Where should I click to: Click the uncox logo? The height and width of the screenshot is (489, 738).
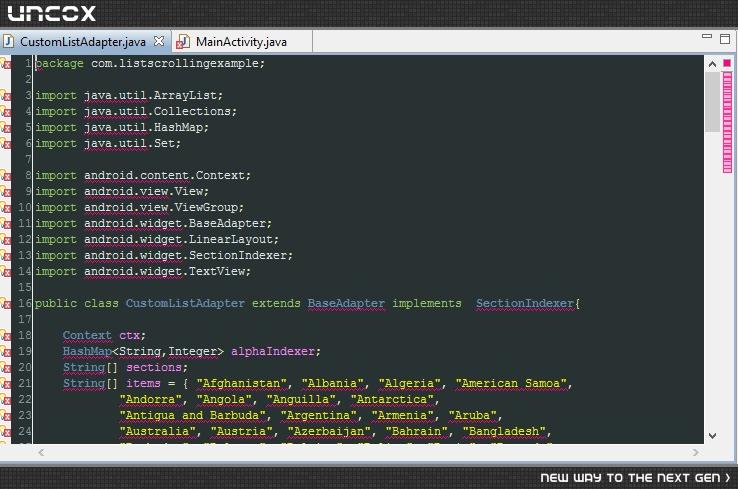coord(52,13)
